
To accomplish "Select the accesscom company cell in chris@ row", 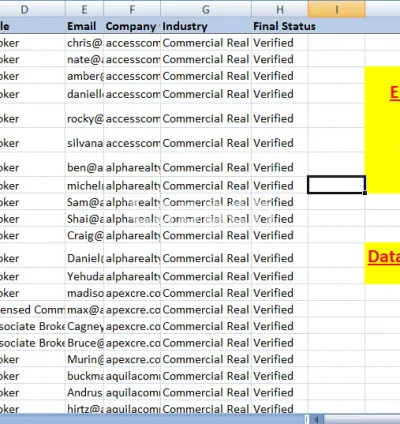I will pyautogui.click(x=132, y=43).
